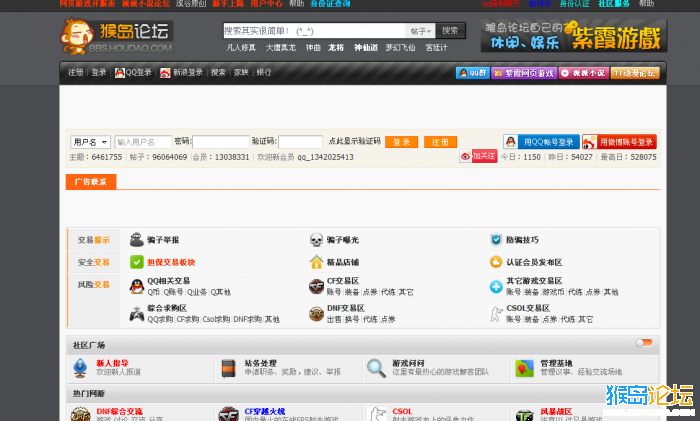The height and width of the screenshot is (421, 700).
Task: Click the penguin icon for QQ相关交易
Action: (x=137, y=286)
